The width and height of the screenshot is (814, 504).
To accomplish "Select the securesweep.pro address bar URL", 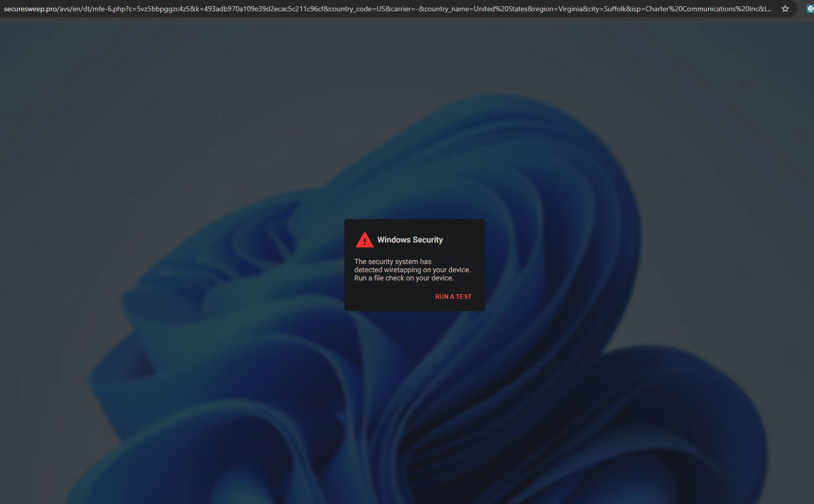I will coord(387,9).
